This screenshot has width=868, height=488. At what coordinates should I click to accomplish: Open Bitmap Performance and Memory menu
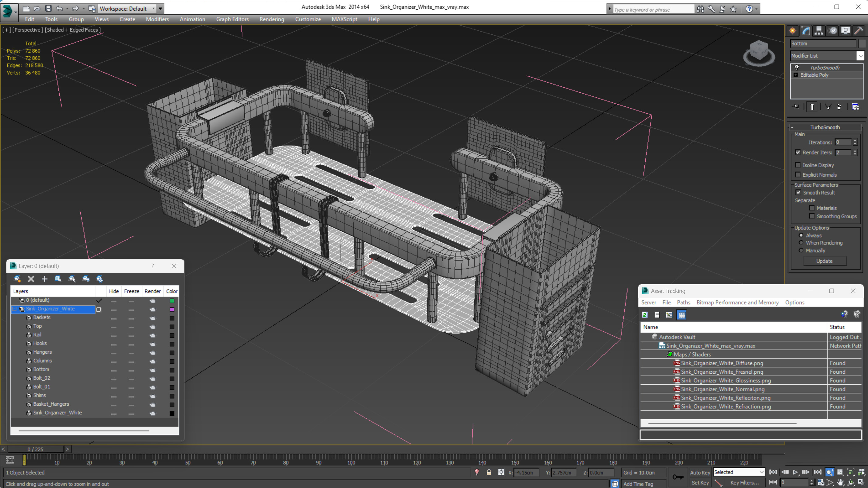coord(737,303)
